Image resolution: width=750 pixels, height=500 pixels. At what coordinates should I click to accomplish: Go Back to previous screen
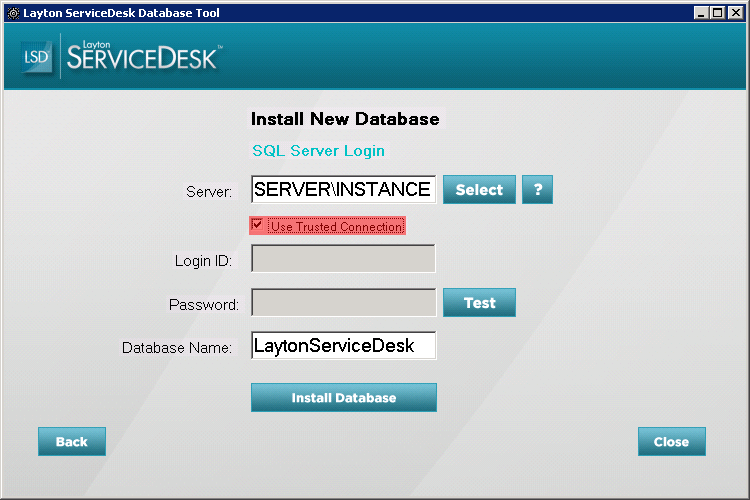click(72, 442)
